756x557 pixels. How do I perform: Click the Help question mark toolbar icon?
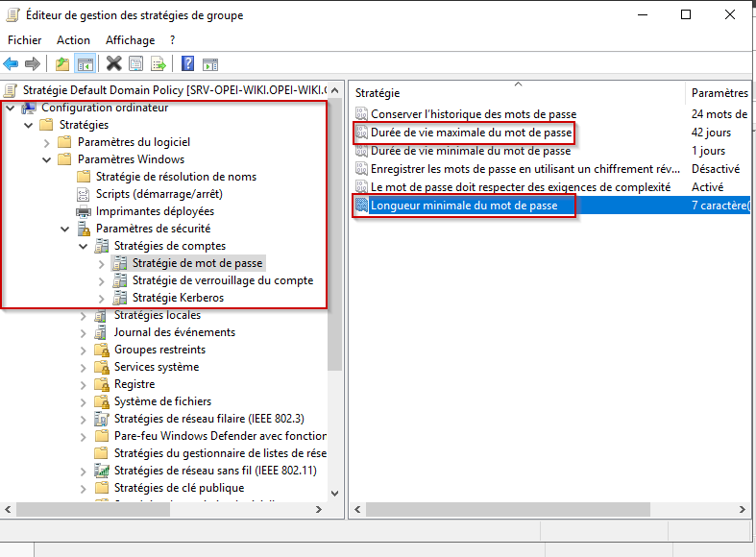pyautogui.click(x=187, y=63)
